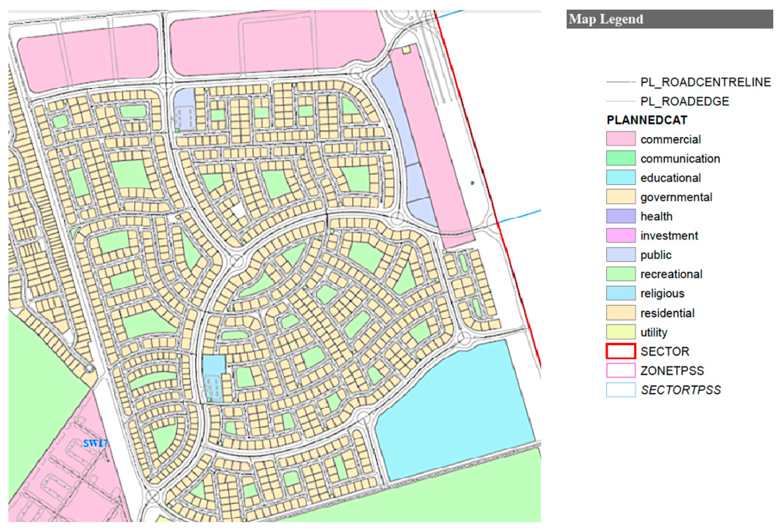Click the public lavender legend swatch
Image resolution: width=782 pixels, height=532 pixels.
tap(621, 254)
